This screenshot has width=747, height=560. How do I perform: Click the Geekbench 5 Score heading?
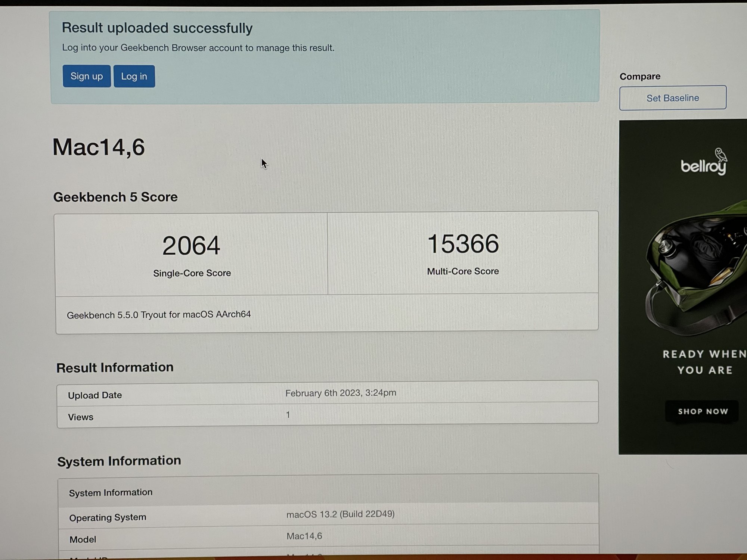coord(115,197)
